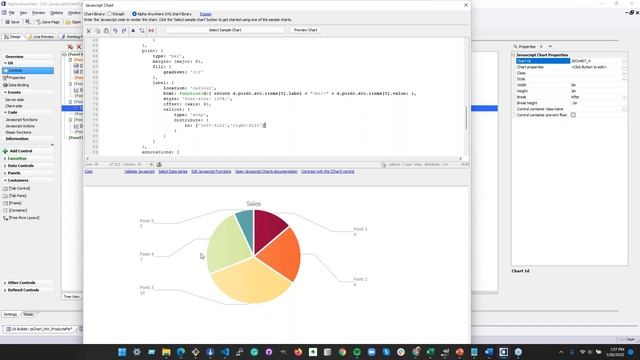Expand the Other Controls group
This screenshot has height=360, width=640.
[x=5, y=283]
